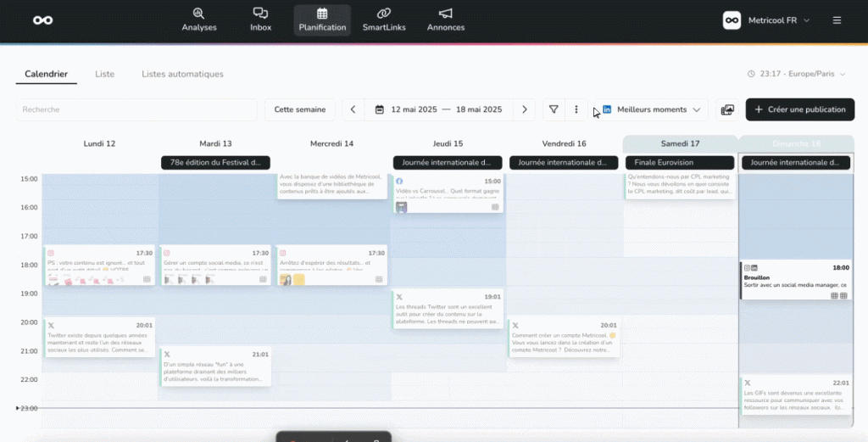The width and height of the screenshot is (868, 442).
Task: Switch to the Liste tab
Action: pyautogui.click(x=104, y=74)
